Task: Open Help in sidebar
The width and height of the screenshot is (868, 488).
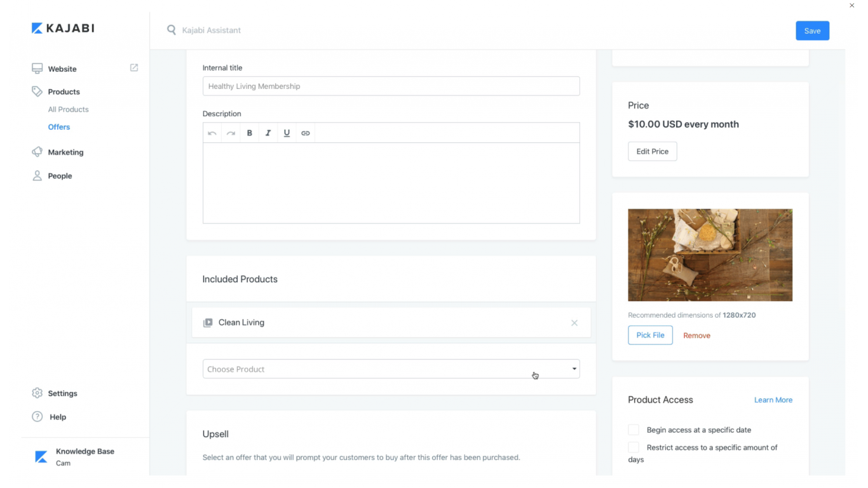Action: point(58,417)
